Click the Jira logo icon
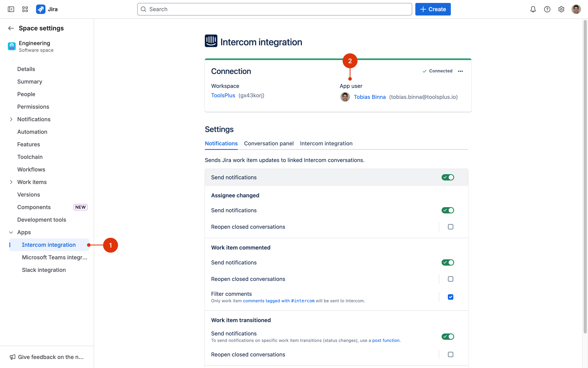Screen dimensions: 588x368 pos(41,9)
